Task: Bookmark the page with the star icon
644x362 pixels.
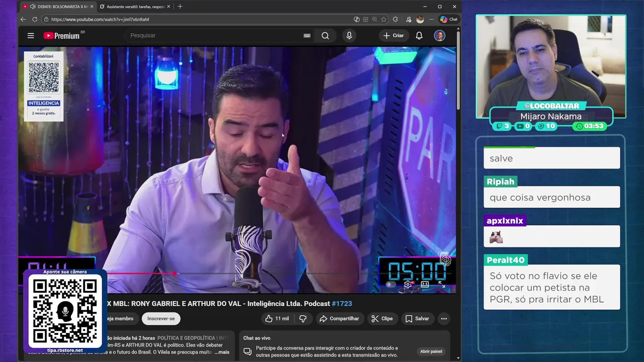Action: coord(384,19)
